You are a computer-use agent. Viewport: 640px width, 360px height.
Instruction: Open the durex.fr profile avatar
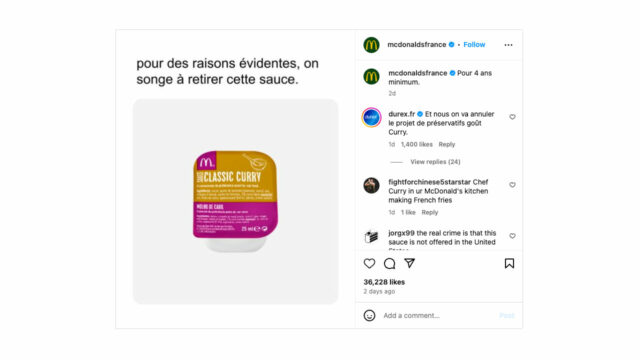tap(371, 118)
